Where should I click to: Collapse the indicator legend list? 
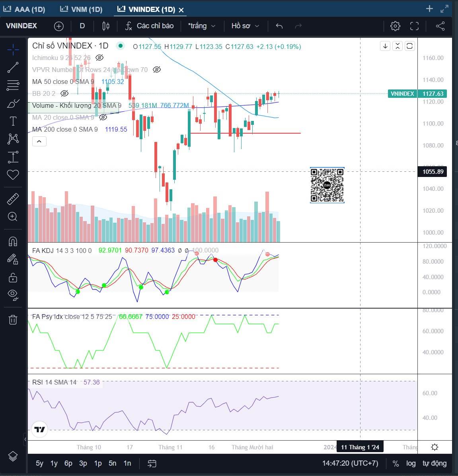pyautogui.click(x=39, y=142)
